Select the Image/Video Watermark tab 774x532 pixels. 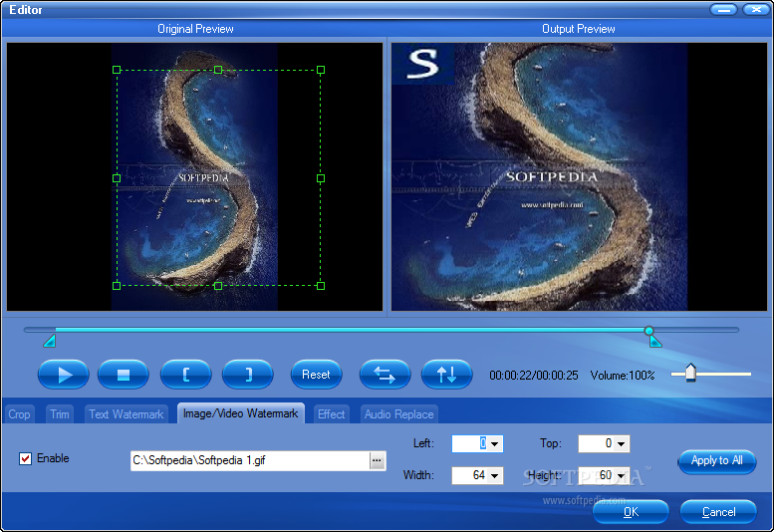[241, 413]
